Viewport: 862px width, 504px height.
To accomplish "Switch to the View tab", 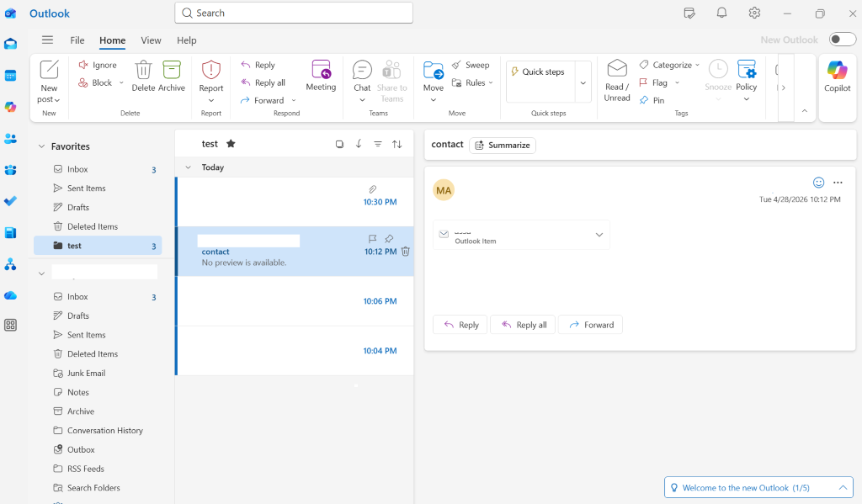I will [151, 40].
